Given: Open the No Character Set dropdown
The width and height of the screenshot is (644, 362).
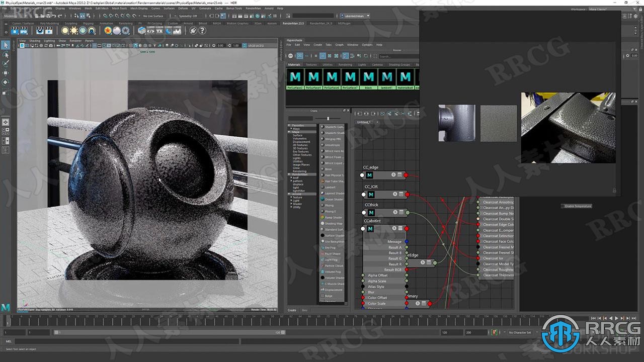Looking at the screenshot, I should coord(520,332).
